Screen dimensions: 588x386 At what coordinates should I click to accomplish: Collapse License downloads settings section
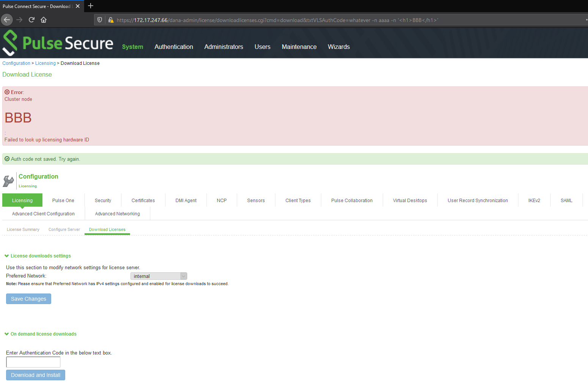(x=6, y=256)
